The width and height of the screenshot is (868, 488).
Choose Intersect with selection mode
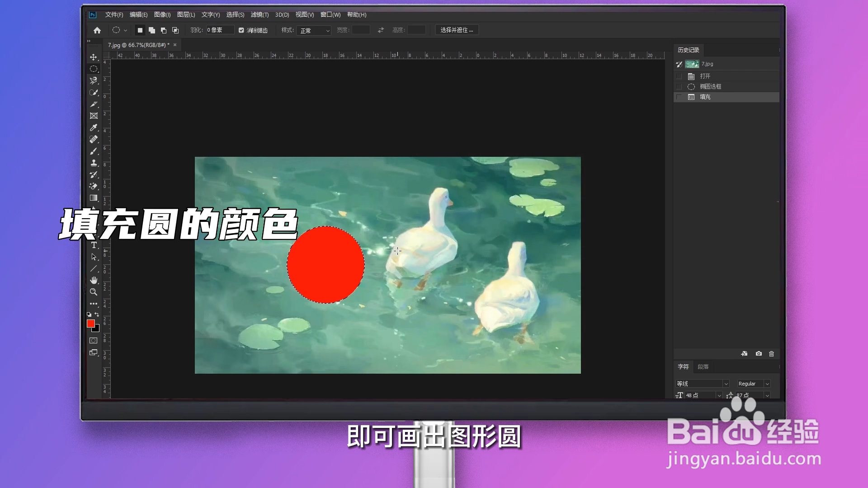(175, 30)
